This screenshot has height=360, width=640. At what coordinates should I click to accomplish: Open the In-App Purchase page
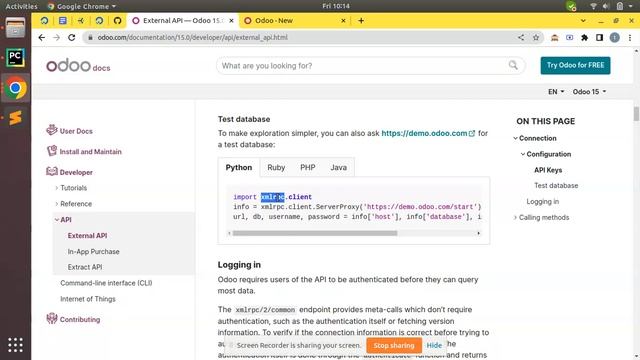coord(93,251)
